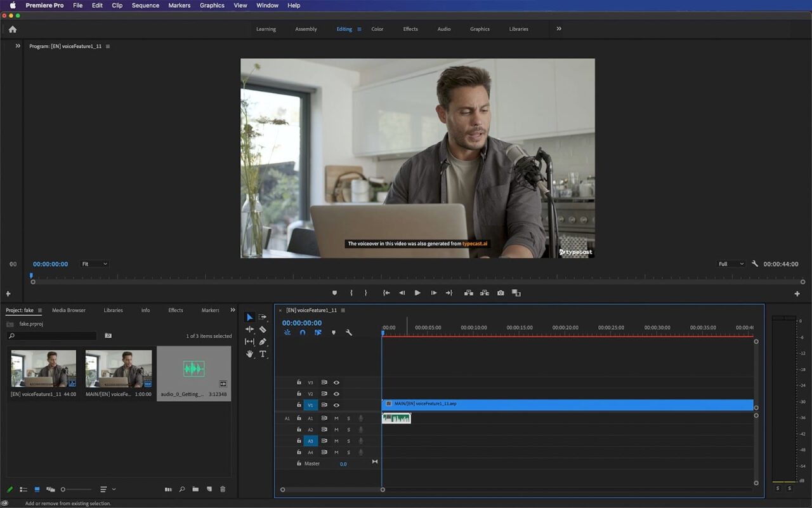Hide video track V2 with its eye toggle
Screen dimensions: 812x508
(x=336, y=394)
